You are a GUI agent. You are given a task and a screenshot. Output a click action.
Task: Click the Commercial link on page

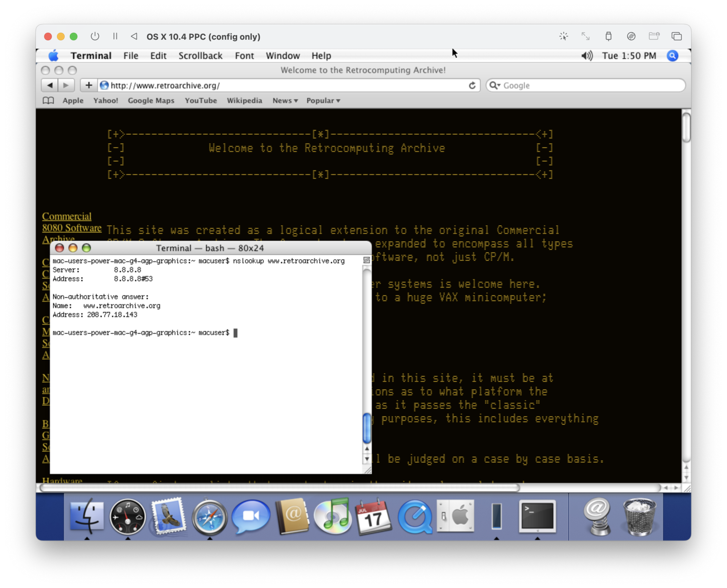[x=67, y=216]
